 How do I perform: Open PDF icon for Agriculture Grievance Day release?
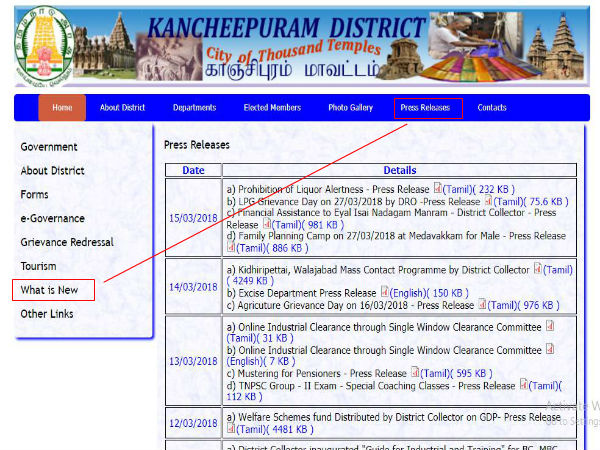[x=482, y=304]
